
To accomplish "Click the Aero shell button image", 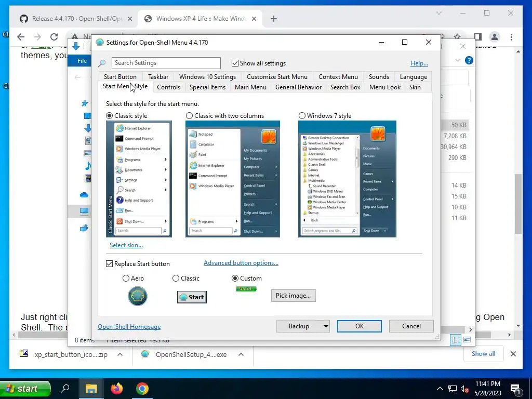I will coord(137,296).
